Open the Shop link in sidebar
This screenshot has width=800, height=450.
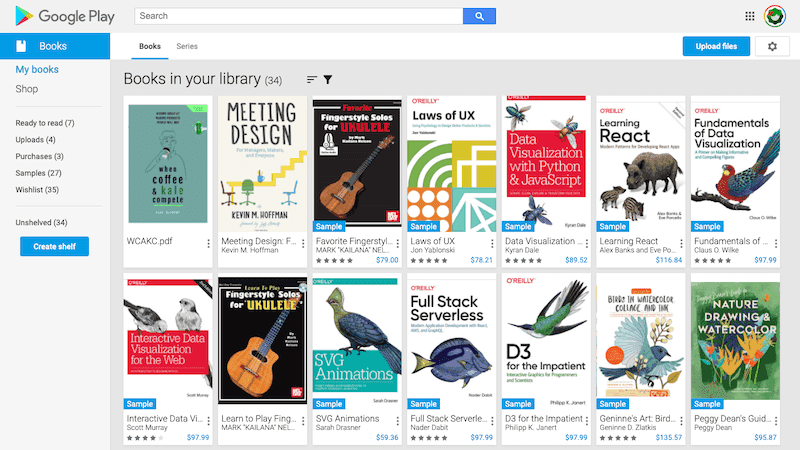[27, 89]
